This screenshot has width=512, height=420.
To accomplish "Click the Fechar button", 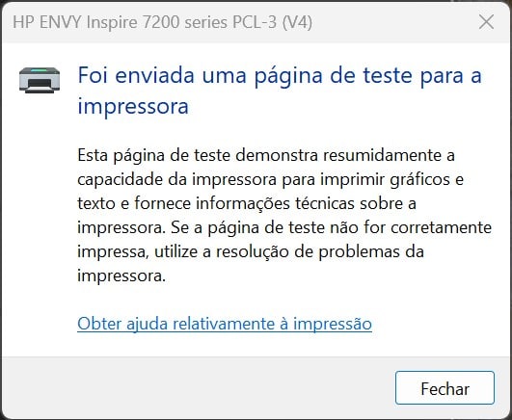I will click(x=445, y=387).
